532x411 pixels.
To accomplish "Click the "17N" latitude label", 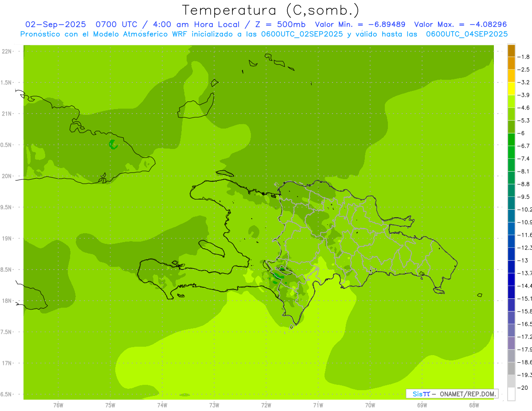I will pyautogui.click(x=7, y=363).
